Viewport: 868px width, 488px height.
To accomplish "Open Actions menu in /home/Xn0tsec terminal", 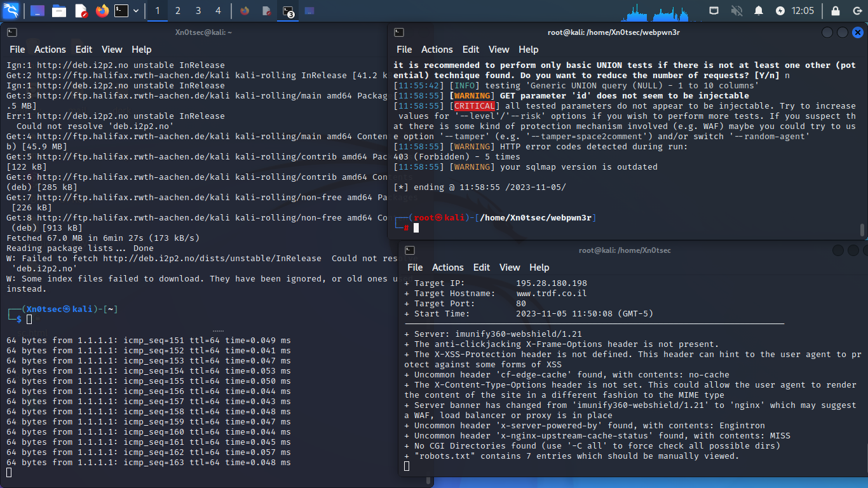I will pyautogui.click(x=448, y=268).
